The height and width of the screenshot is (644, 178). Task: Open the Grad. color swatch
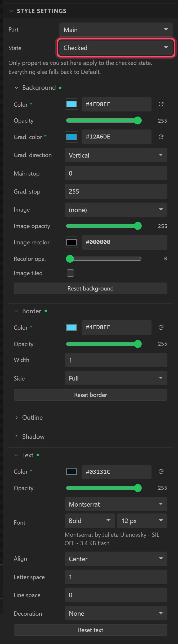click(x=72, y=137)
